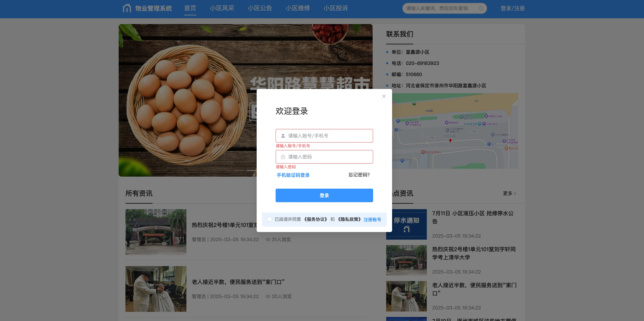Click the 忘记密码? link

[x=359, y=175]
